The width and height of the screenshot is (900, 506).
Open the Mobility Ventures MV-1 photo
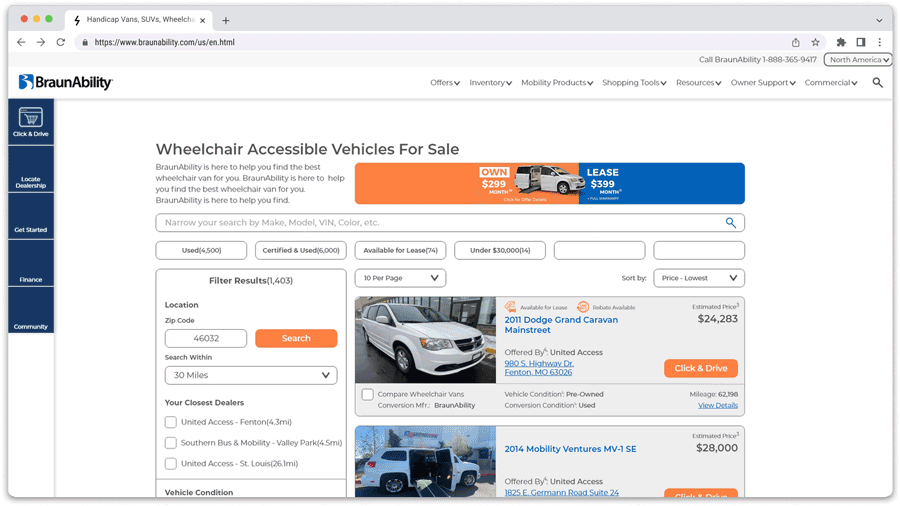425,461
